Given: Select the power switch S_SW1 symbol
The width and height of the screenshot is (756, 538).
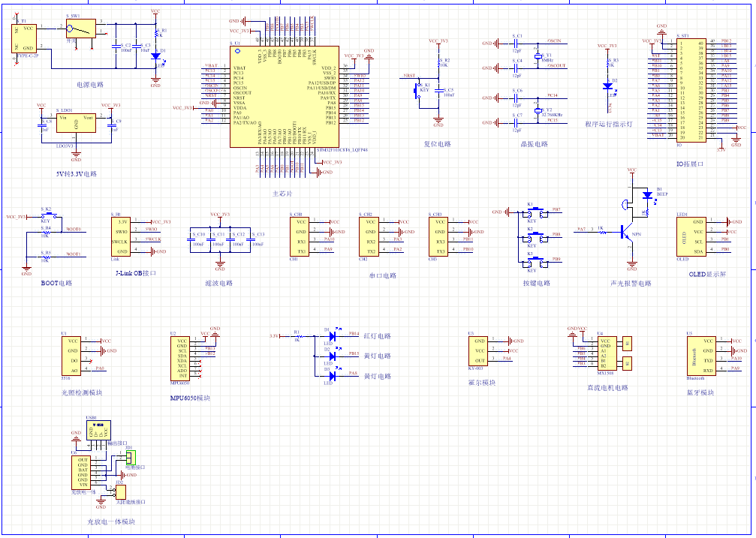Looking at the screenshot, I should click(81, 29).
